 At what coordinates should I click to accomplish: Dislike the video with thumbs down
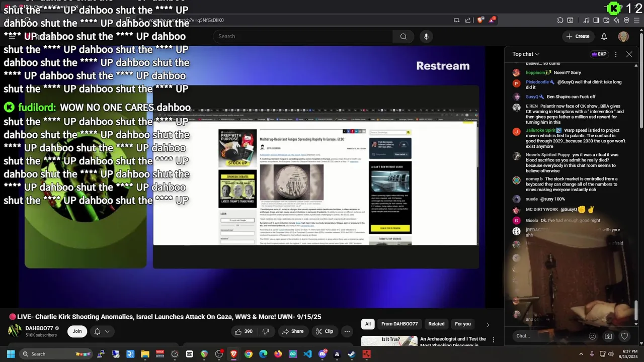266,331
